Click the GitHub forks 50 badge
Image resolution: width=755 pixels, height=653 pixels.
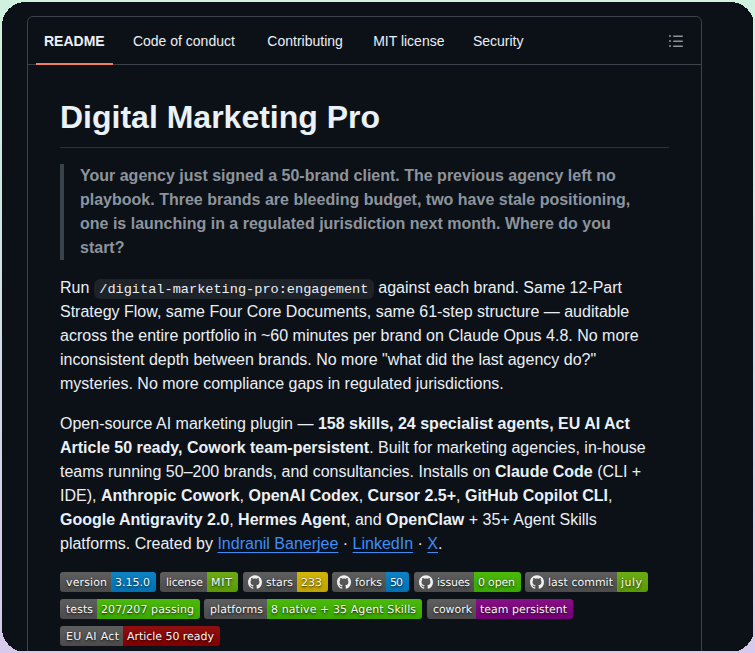coord(370,582)
